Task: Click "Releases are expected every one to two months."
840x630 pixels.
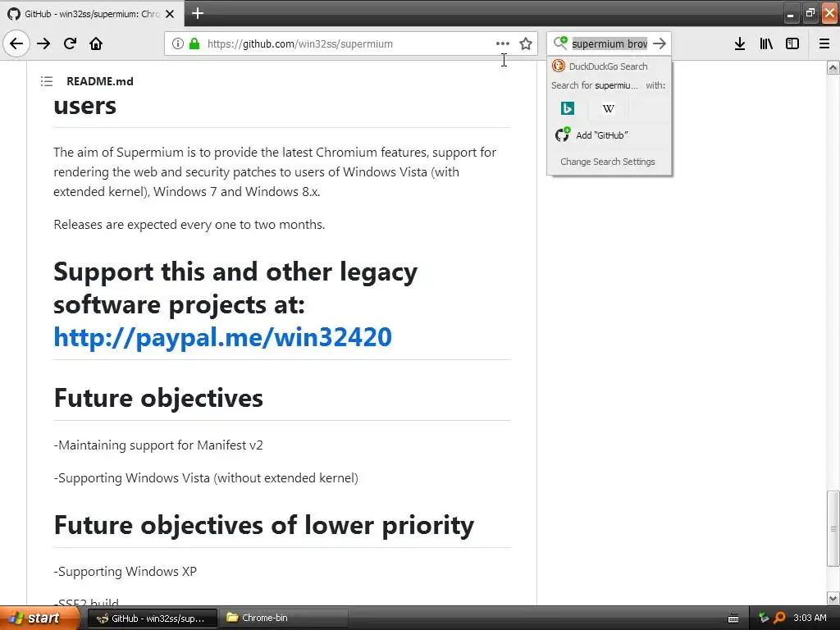Action: coord(189,225)
